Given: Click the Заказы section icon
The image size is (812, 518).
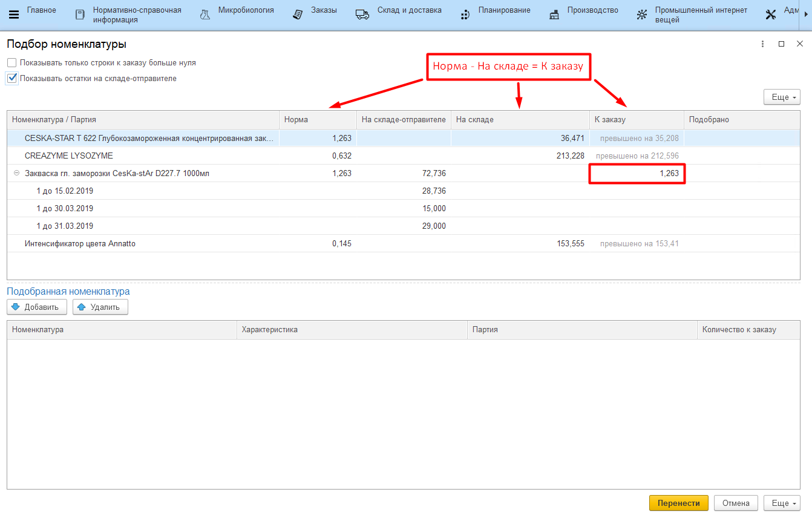Looking at the screenshot, I should [298, 15].
